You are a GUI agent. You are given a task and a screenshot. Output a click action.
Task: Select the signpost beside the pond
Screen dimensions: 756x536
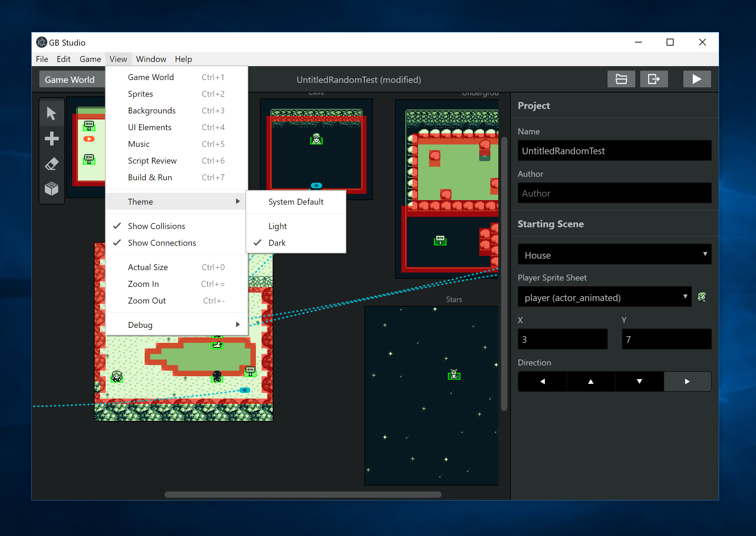tap(250, 371)
